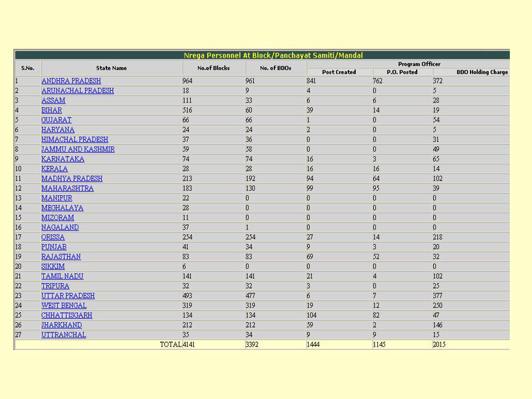Click the MIZORAM link
Viewport: 532px width, 399px height.
tap(58, 218)
